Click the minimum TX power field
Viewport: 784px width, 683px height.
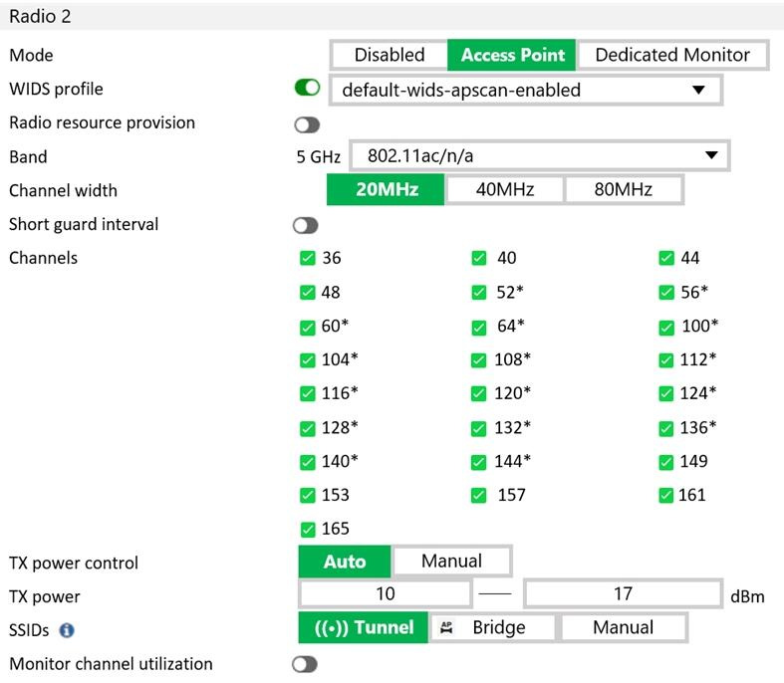(385, 594)
